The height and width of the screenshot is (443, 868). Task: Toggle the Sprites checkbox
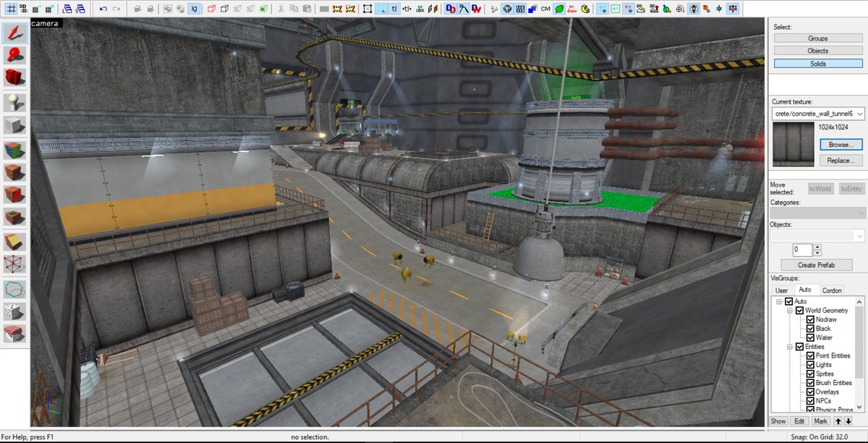click(x=810, y=374)
